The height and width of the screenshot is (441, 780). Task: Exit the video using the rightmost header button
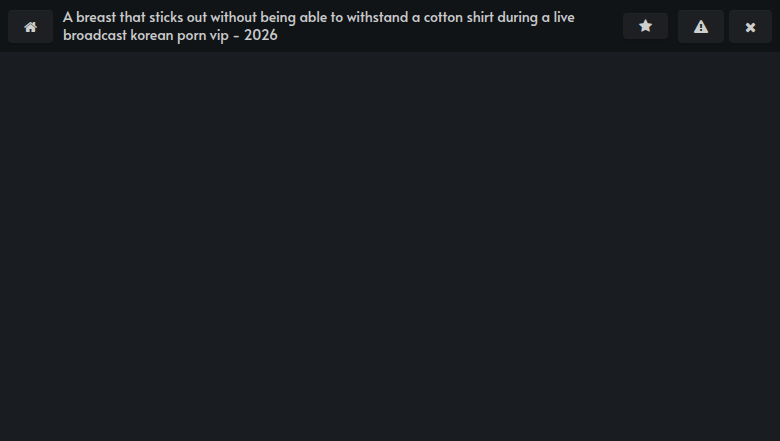pyautogui.click(x=750, y=27)
